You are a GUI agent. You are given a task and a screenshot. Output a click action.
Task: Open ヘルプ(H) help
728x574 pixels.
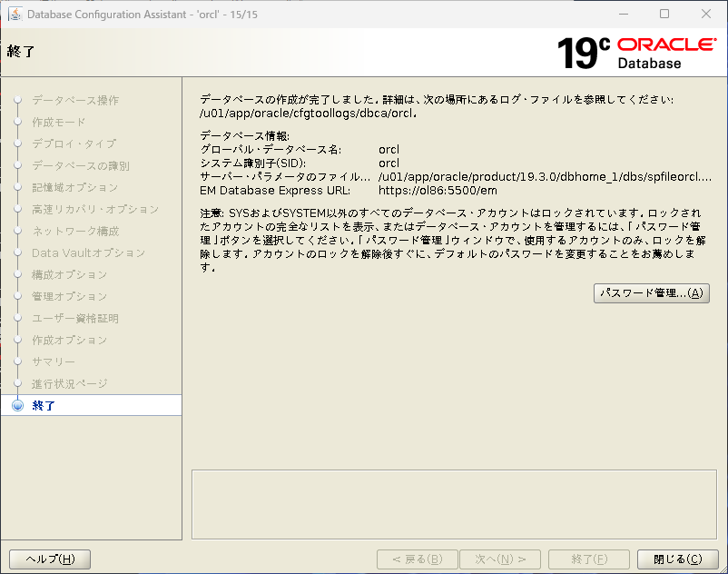(x=50, y=559)
